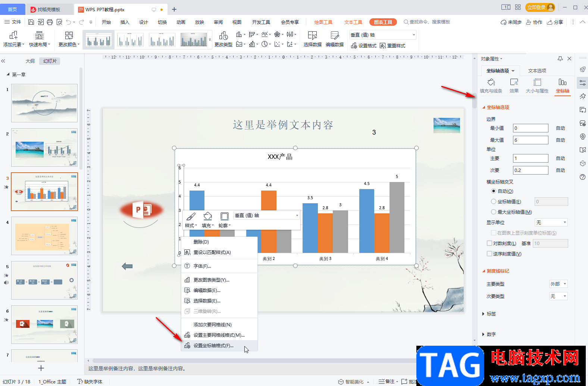Click the 分享 (Share) button

(555, 22)
